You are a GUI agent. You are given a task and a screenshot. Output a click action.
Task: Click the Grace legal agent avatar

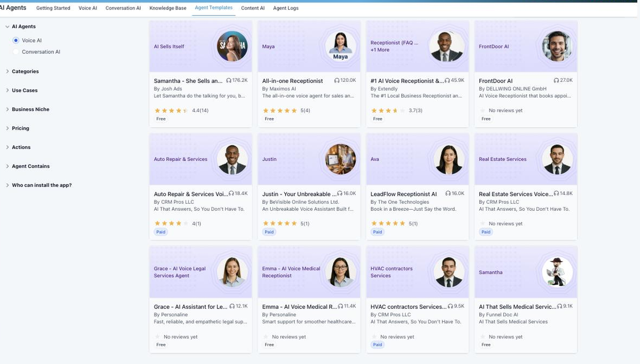(x=232, y=272)
